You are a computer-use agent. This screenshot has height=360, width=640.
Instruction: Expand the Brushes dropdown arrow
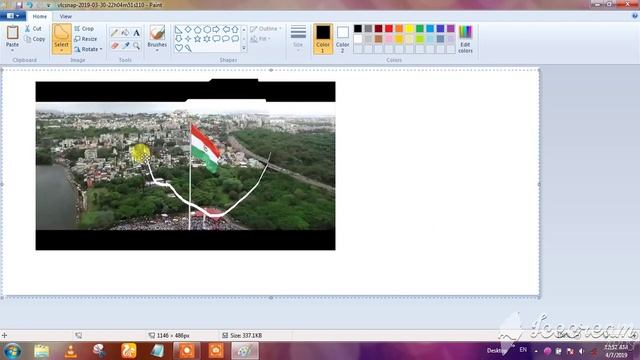coord(157,50)
